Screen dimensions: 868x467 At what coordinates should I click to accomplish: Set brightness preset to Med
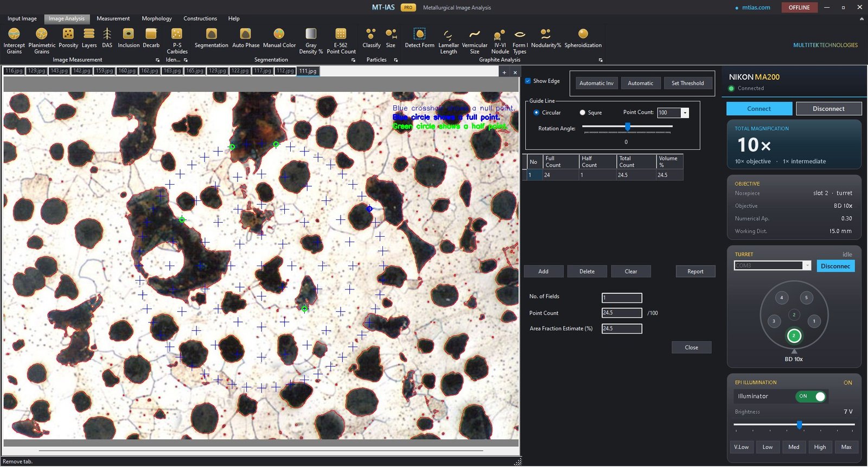coord(794,447)
